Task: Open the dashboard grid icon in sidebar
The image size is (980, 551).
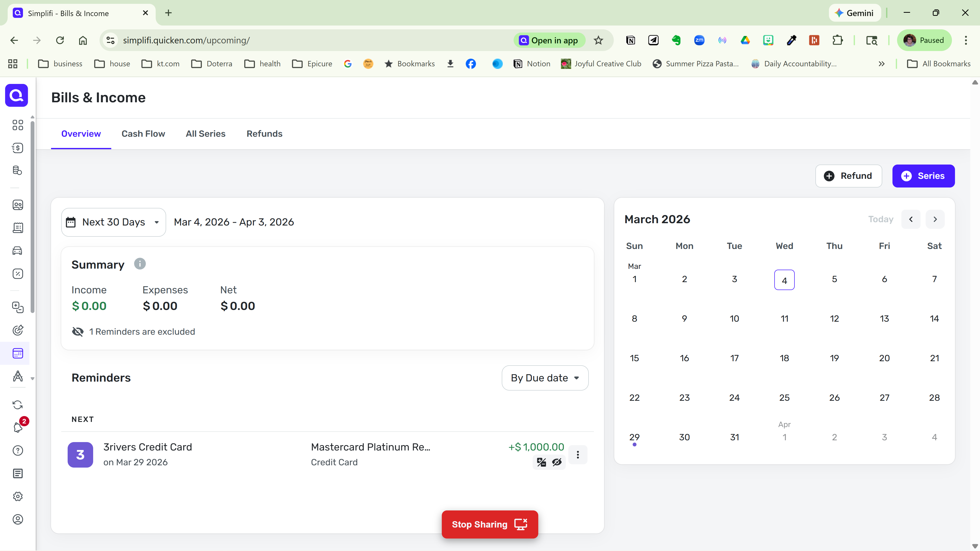Action: tap(18, 125)
